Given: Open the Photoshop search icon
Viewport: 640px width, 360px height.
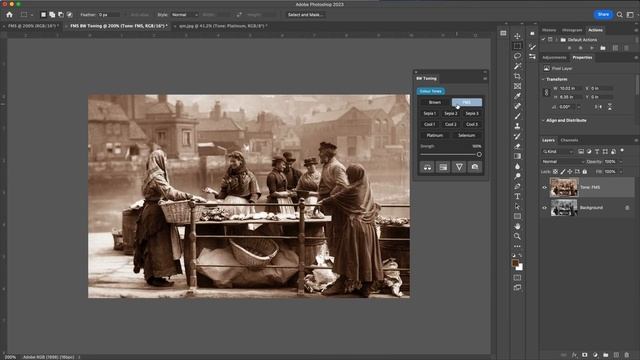Looking at the screenshot, I should coord(620,15).
